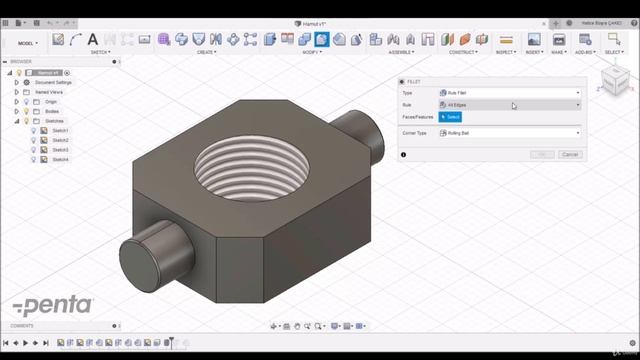Open the data panel grid icon
Screen dimensions: 640x360
pyautogui.click(x=5, y=23)
